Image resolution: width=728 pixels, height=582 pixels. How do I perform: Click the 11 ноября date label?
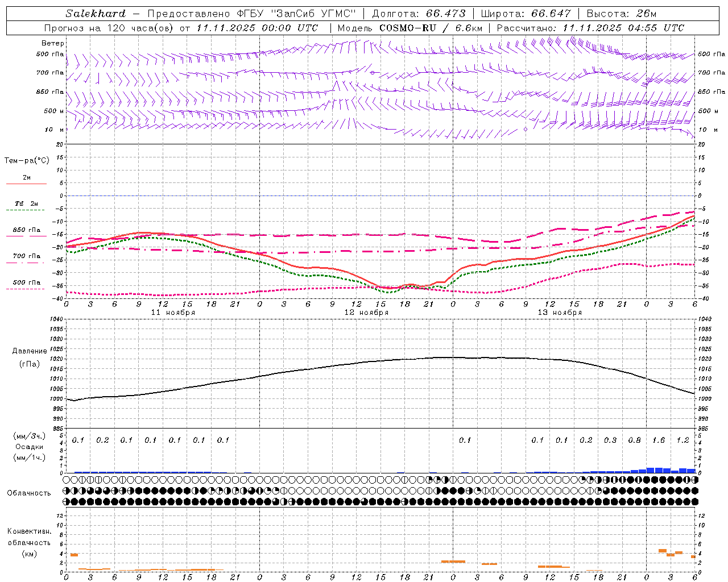pos(173,313)
